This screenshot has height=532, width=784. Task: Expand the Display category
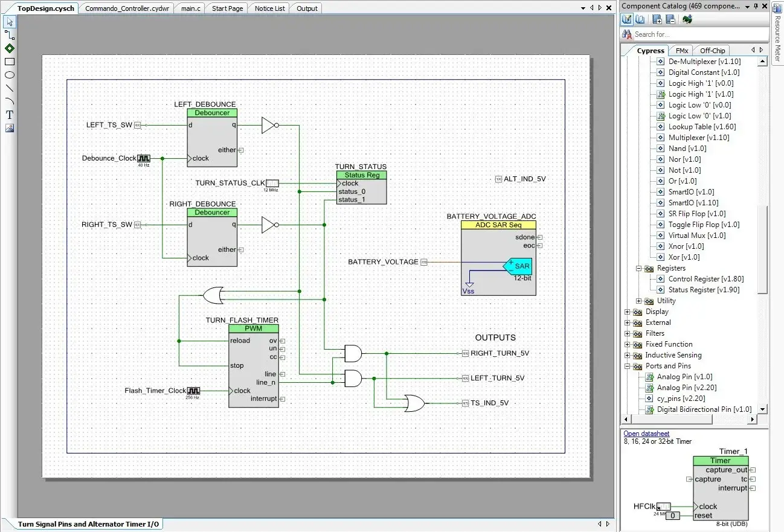[627, 312]
